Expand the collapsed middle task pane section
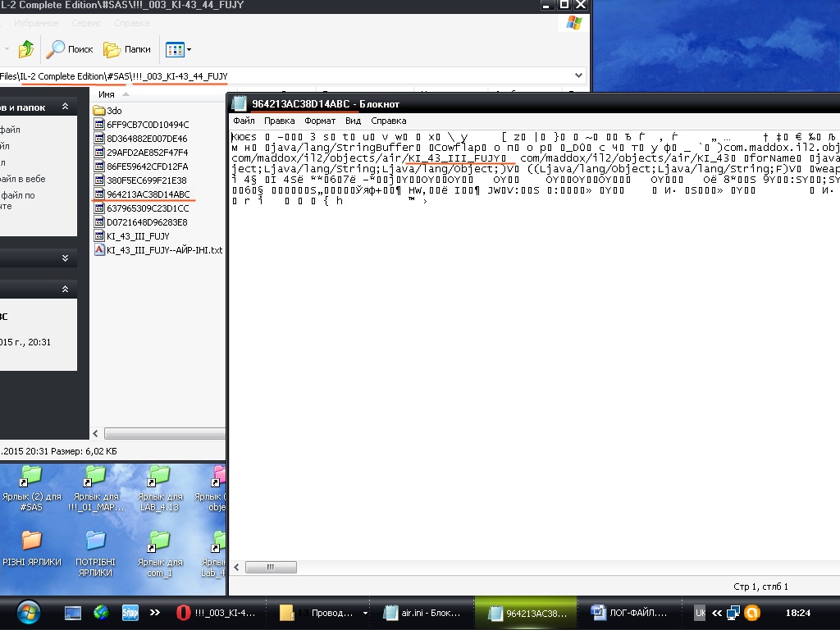The height and width of the screenshot is (630, 840). [x=66, y=258]
